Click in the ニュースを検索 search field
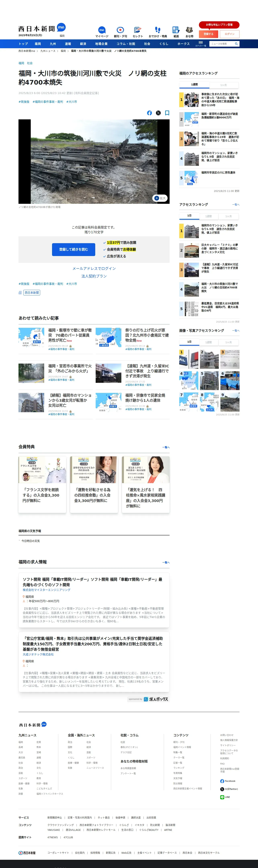The height and width of the screenshot is (868, 258). 222,44
